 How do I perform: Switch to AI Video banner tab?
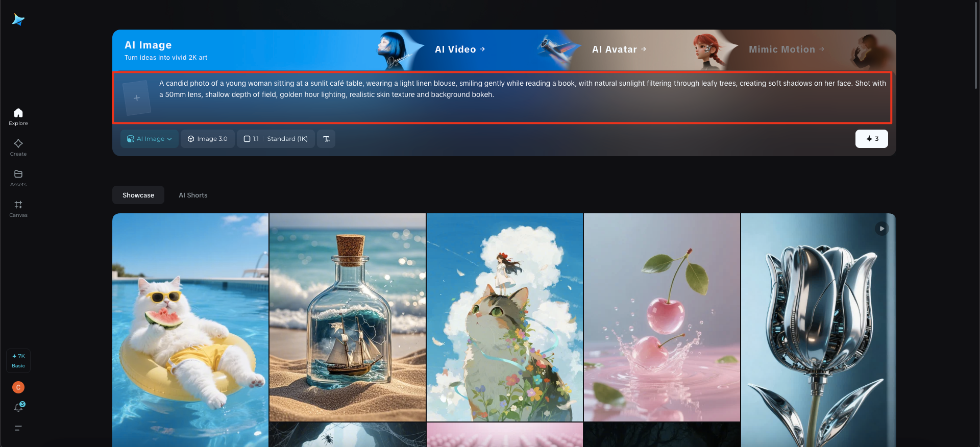460,49
